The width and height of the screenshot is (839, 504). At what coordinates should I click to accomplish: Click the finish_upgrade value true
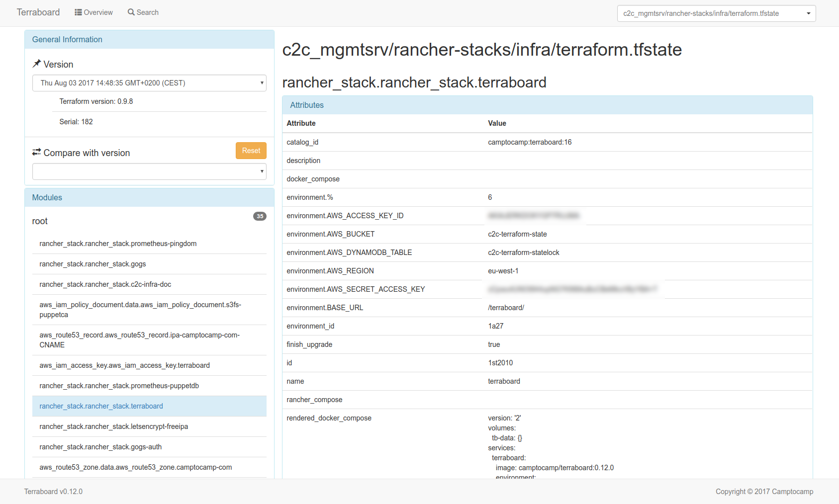tap(494, 344)
